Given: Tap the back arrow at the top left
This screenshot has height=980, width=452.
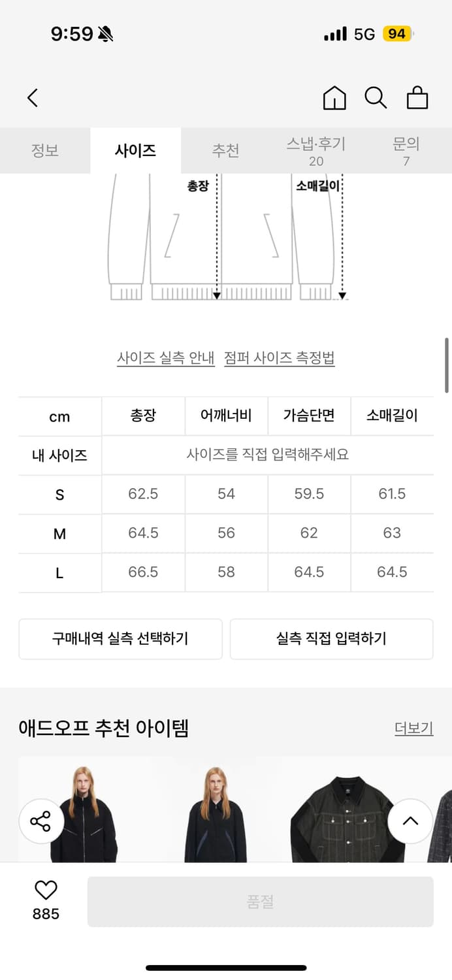Looking at the screenshot, I should pyautogui.click(x=32, y=97).
